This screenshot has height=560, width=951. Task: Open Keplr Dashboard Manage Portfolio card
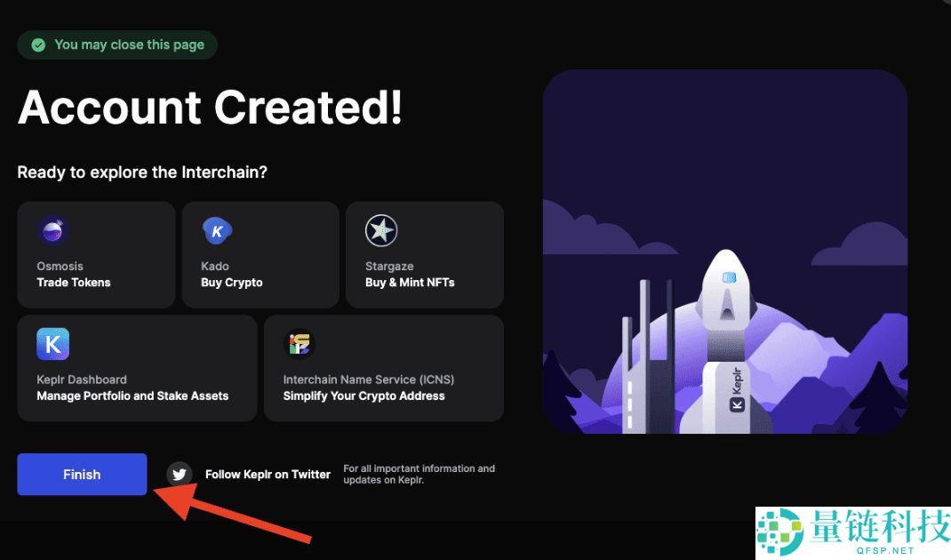coord(137,368)
